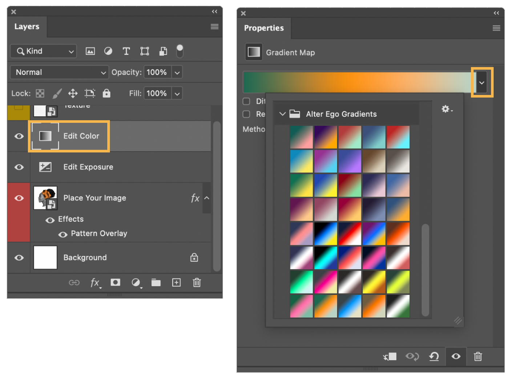Toggle visibility of Pattern Overlay effect
Image resolution: width=532 pixels, height=392 pixels.
[x=63, y=234]
